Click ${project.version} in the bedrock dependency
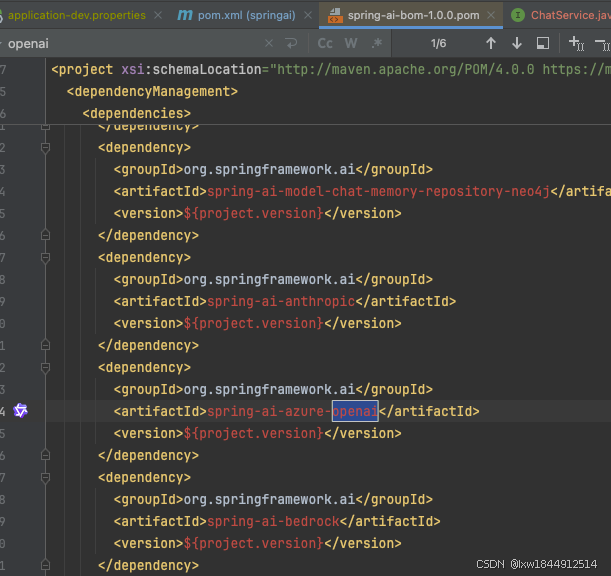 coord(254,543)
